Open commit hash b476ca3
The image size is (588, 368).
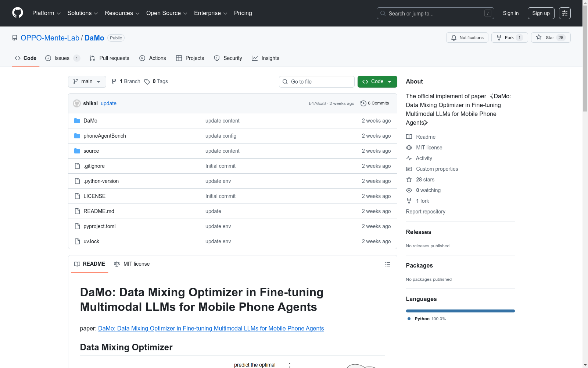click(317, 103)
